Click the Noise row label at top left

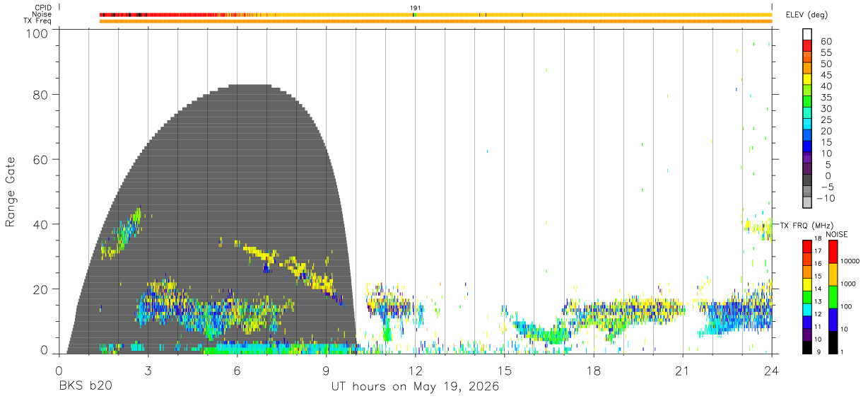coord(41,14)
